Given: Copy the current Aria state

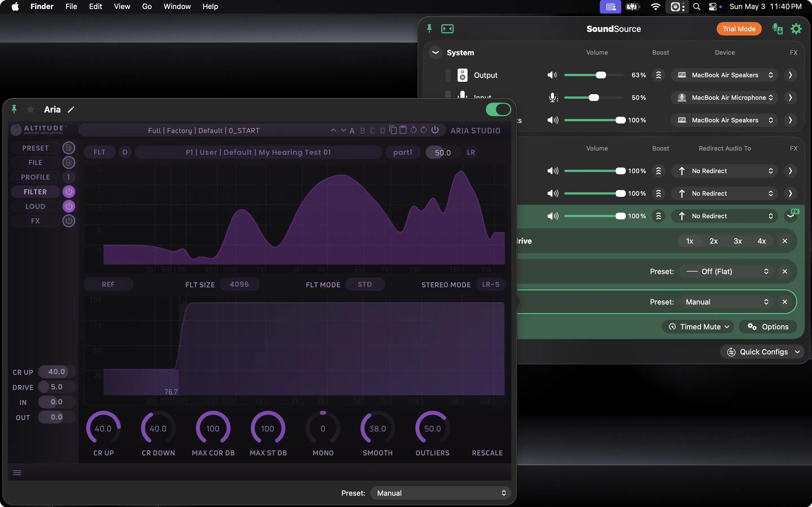Looking at the screenshot, I should (393, 130).
